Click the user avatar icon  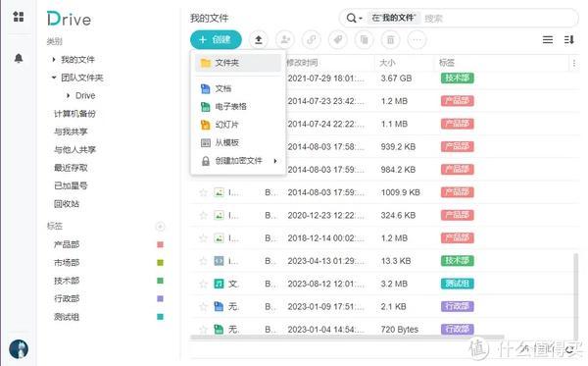click(19, 348)
